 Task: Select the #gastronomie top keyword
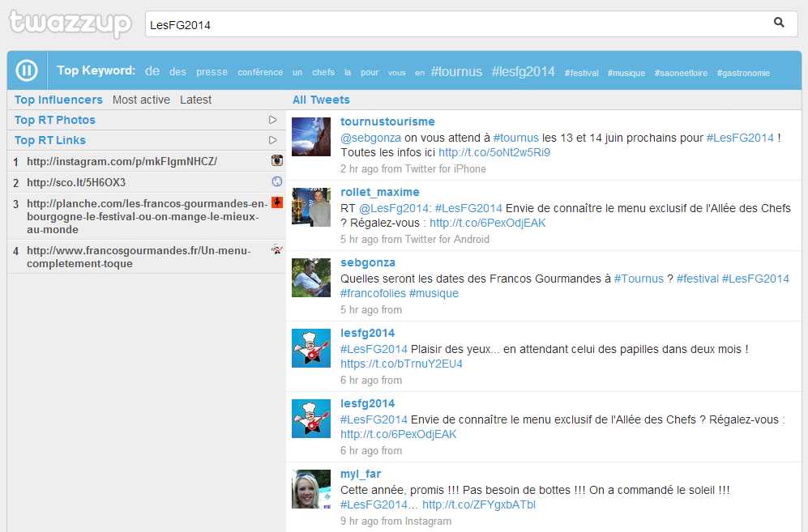(x=743, y=73)
